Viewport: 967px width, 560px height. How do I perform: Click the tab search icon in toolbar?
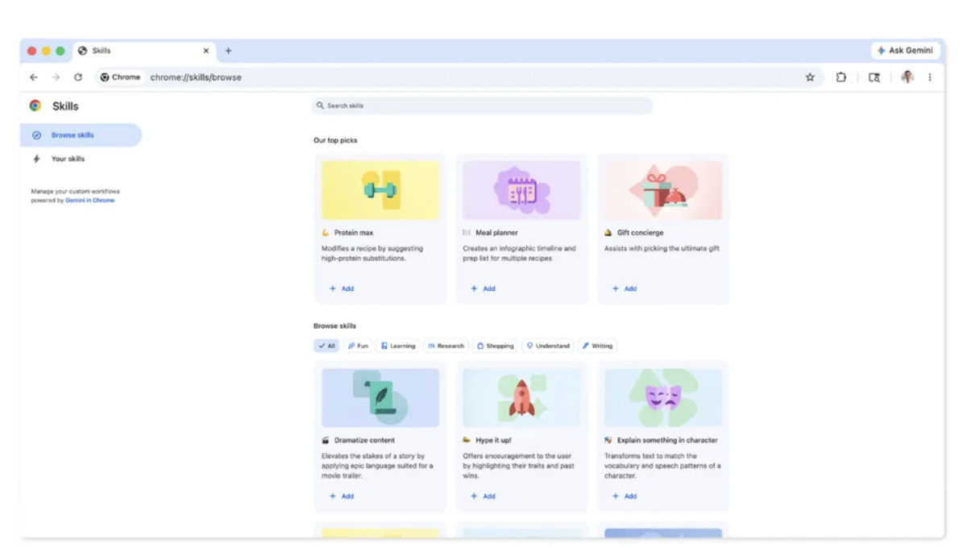coord(874,77)
